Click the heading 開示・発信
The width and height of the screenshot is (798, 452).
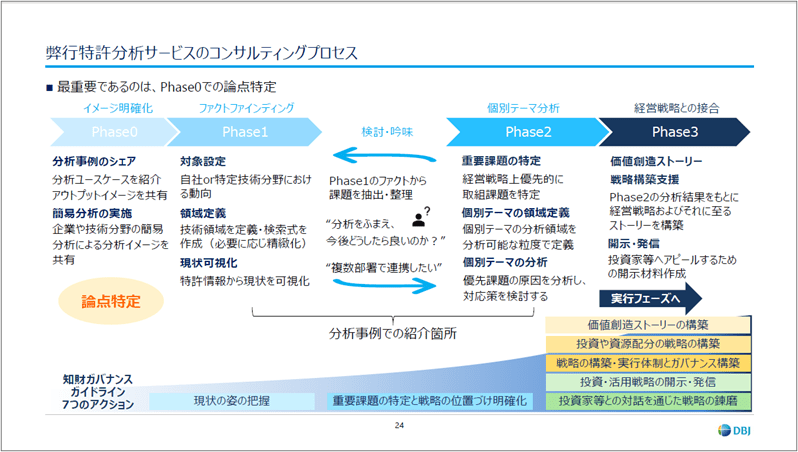coord(634,244)
